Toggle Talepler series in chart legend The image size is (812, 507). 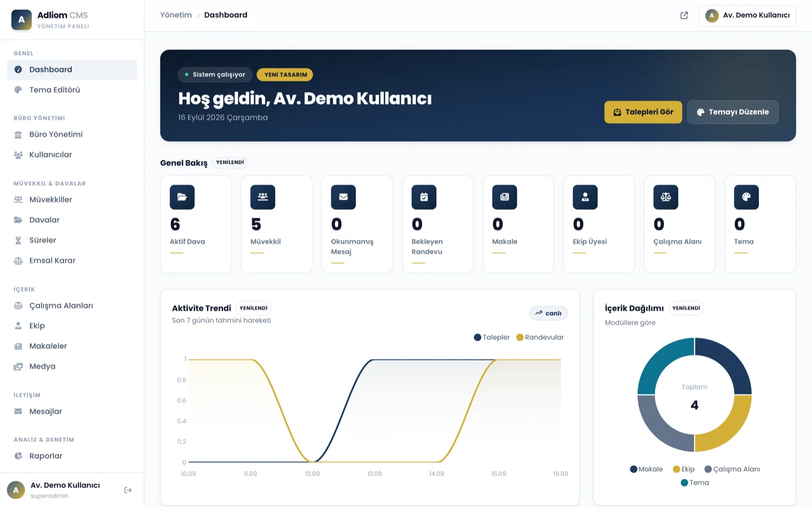[x=492, y=337]
